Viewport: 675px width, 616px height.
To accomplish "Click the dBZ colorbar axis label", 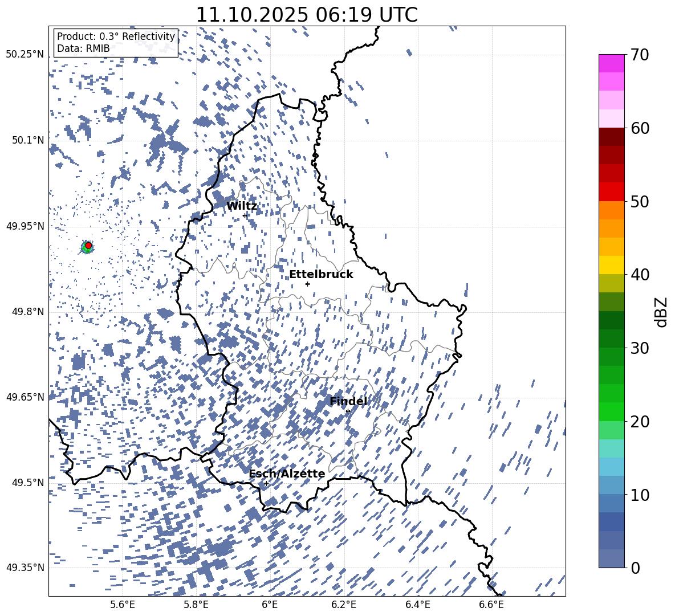I will [x=661, y=312].
